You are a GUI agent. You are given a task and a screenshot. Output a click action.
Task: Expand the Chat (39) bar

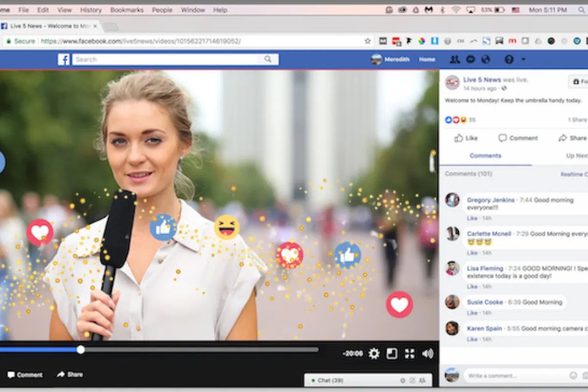[368, 380]
